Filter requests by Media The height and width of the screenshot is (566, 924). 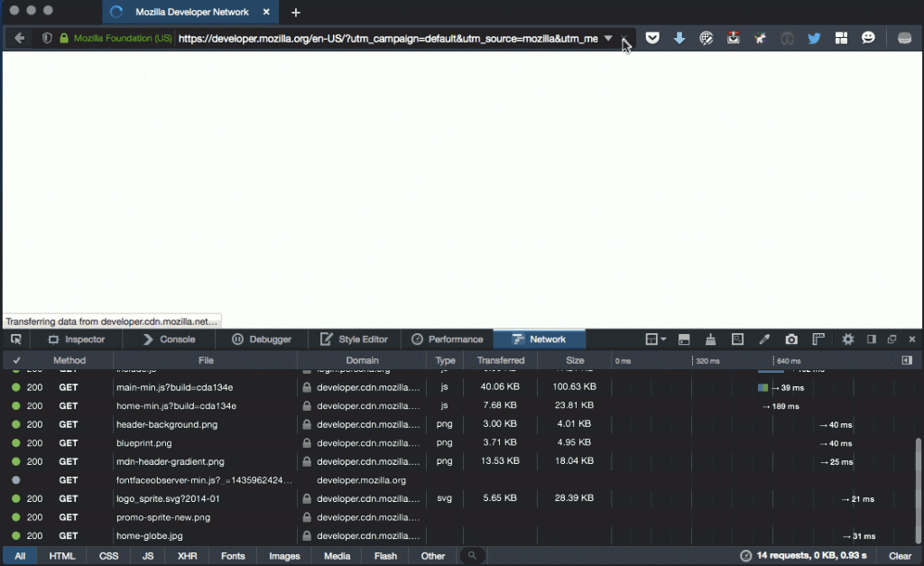[x=337, y=556]
